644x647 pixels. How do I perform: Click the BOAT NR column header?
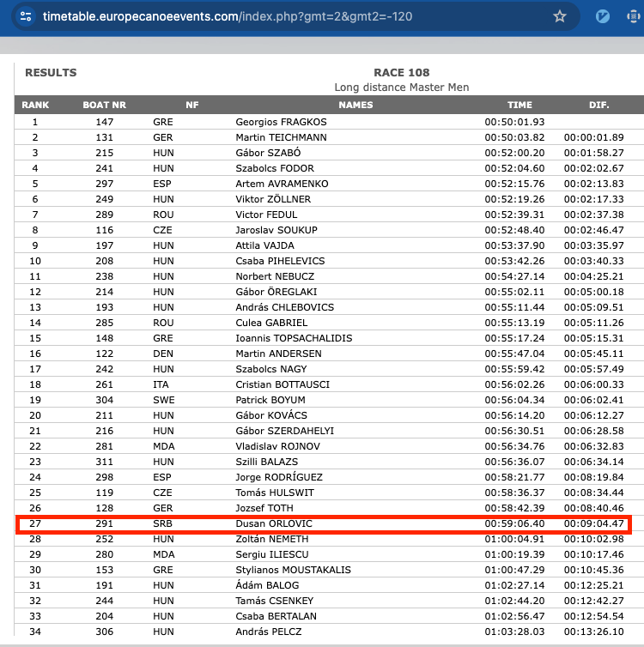(x=105, y=105)
